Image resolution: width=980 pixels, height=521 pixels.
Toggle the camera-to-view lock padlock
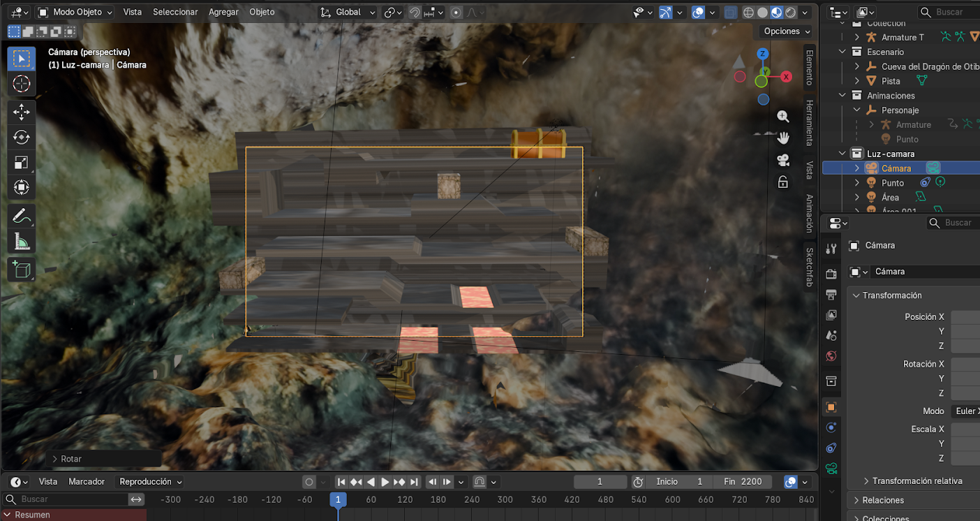tap(783, 182)
